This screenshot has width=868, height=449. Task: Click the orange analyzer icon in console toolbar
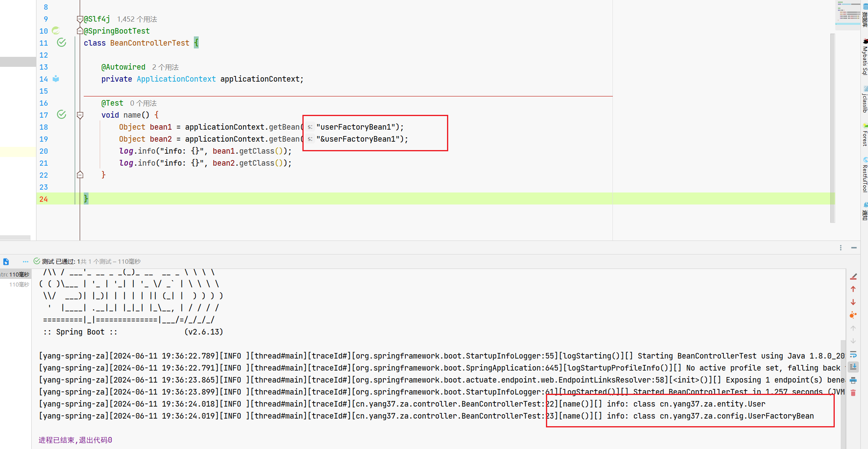853,315
